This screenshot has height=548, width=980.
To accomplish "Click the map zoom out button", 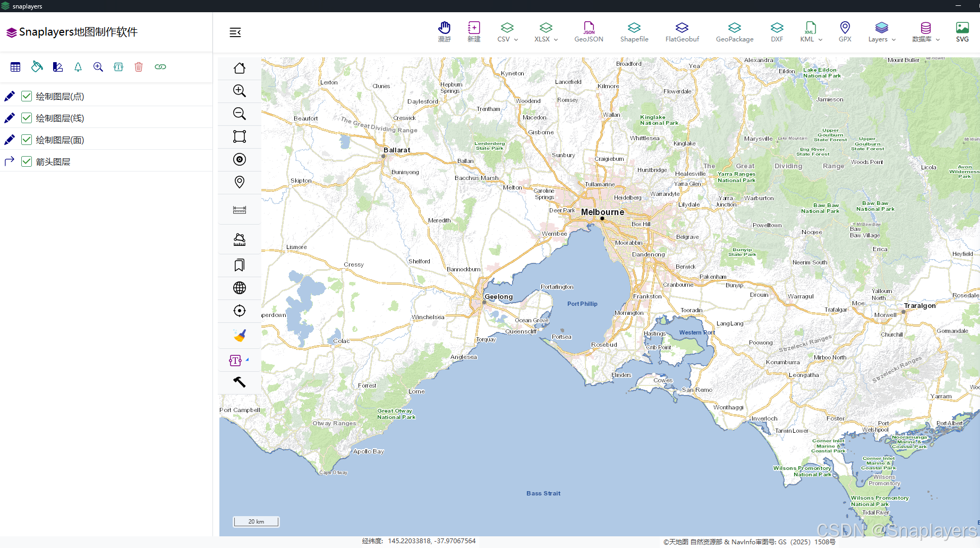I will [x=240, y=114].
